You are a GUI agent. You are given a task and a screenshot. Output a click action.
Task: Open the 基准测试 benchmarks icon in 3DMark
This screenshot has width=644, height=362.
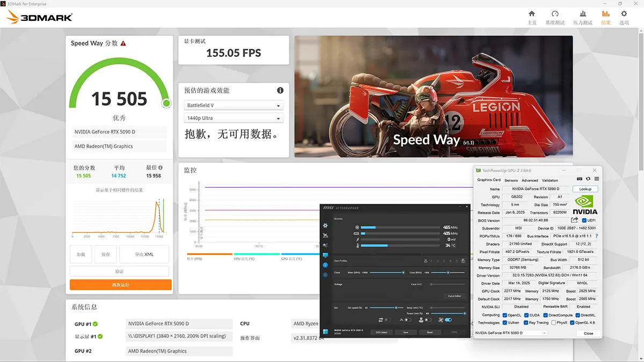555,13
